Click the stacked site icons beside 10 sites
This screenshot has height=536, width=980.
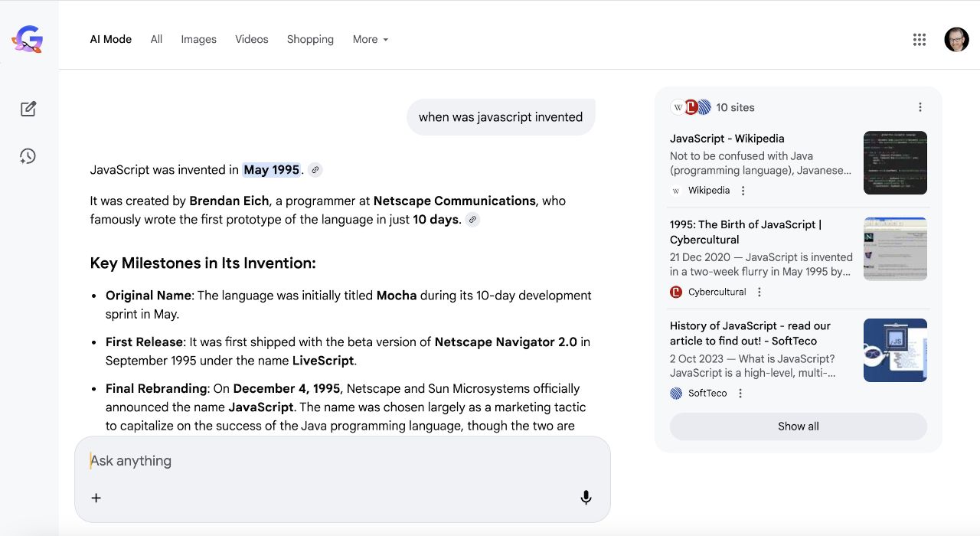click(691, 107)
